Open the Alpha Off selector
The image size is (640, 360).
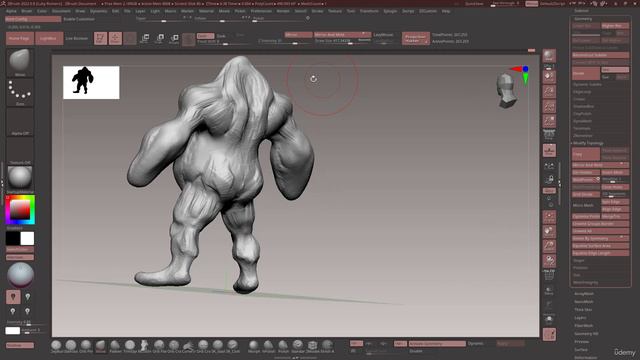(x=20, y=122)
